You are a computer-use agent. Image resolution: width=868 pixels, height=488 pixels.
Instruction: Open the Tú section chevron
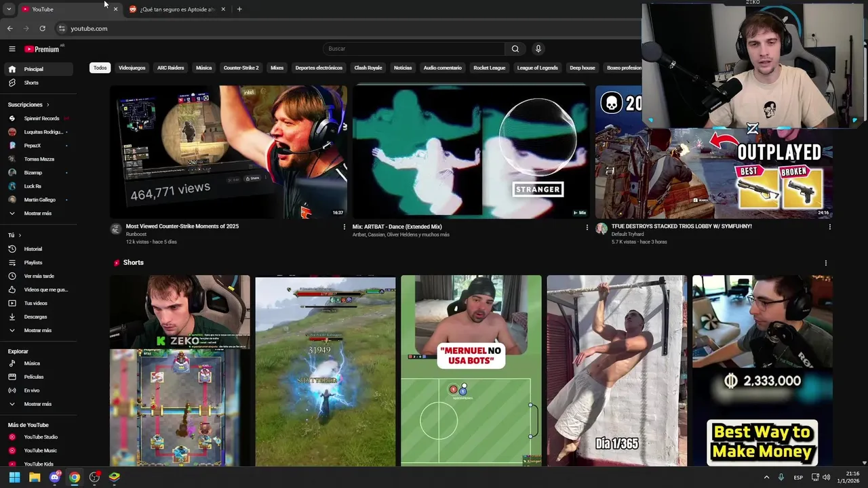click(20, 235)
